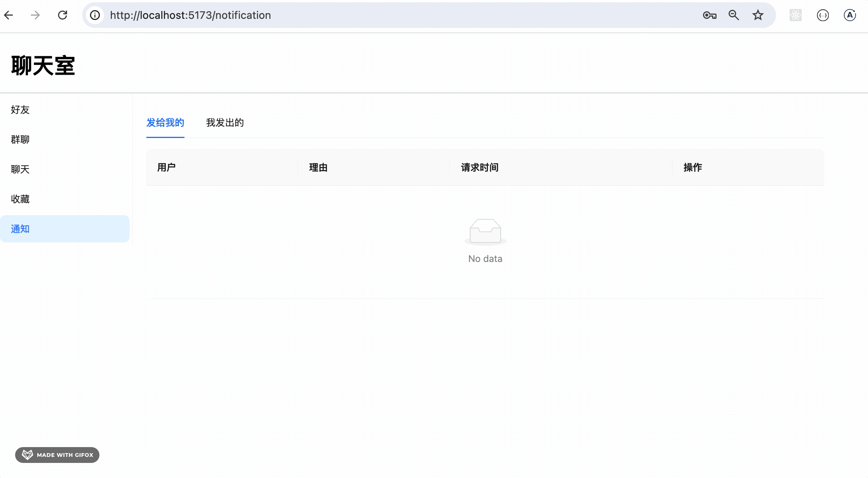
Task: Click the zoom magnifier icon
Action: tap(734, 15)
